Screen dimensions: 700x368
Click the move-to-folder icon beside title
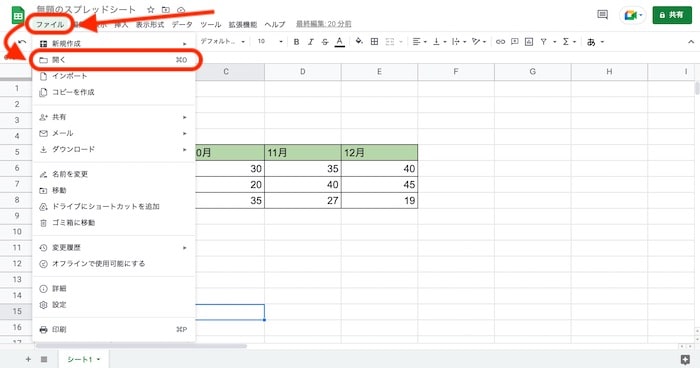[166, 10]
